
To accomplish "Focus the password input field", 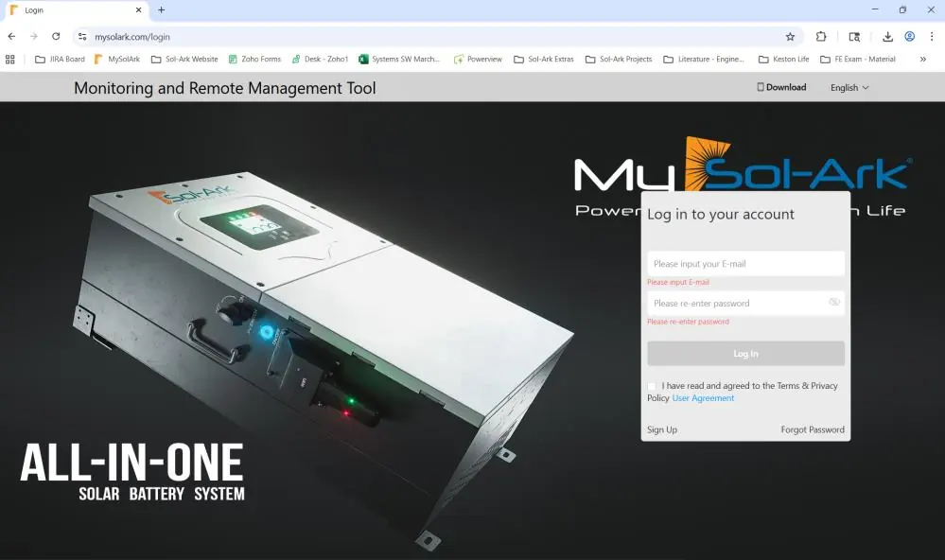I will [745, 304].
